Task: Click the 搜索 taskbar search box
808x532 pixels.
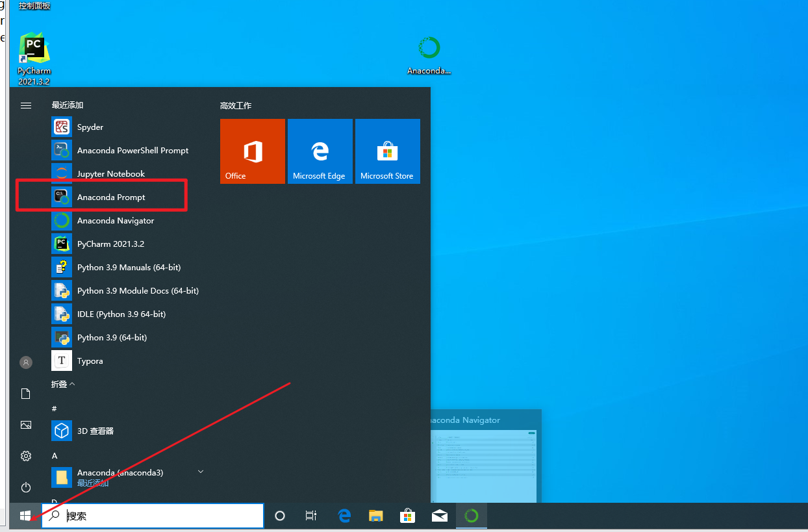Action: [153, 516]
